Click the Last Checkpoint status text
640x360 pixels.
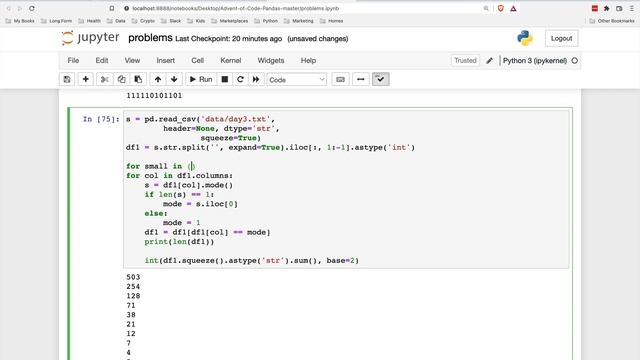pos(229,39)
